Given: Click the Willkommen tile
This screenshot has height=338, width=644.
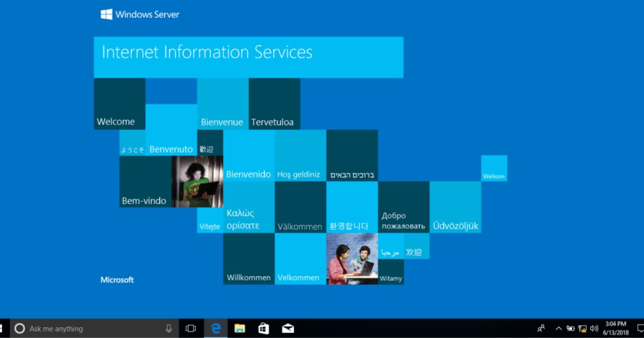Looking at the screenshot, I should [248, 259].
